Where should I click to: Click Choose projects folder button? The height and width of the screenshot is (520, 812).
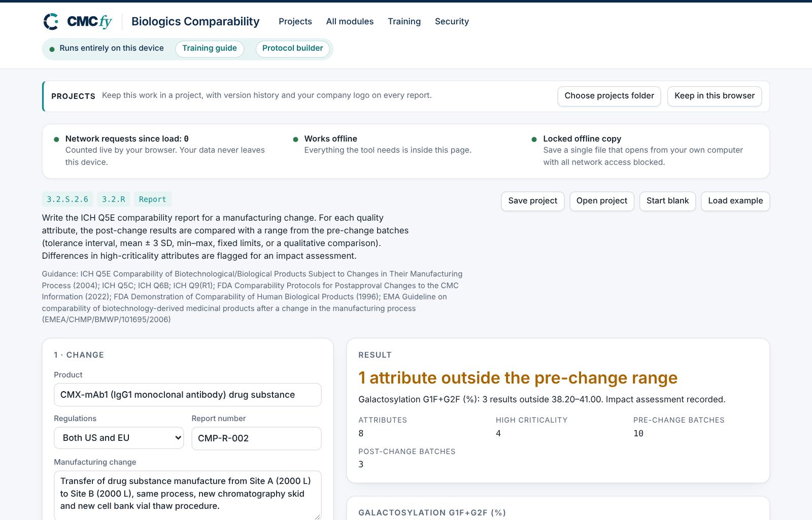pyautogui.click(x=609, y=96)
